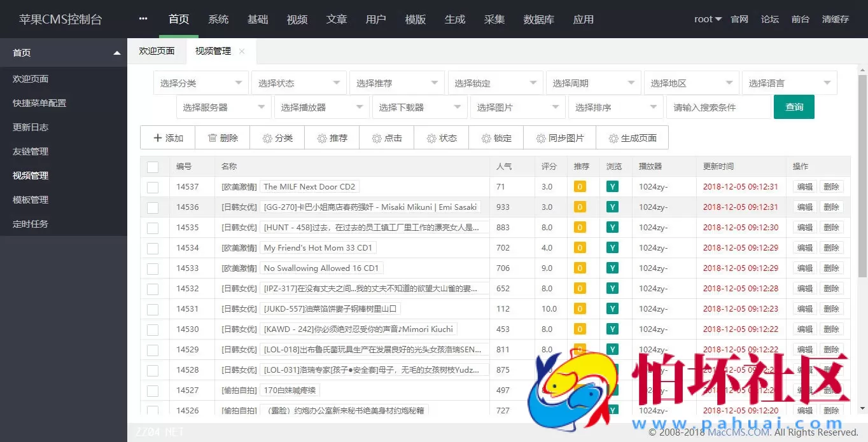
Task: Click the 请输入搜索条件 input field
Action: [719, 107]
